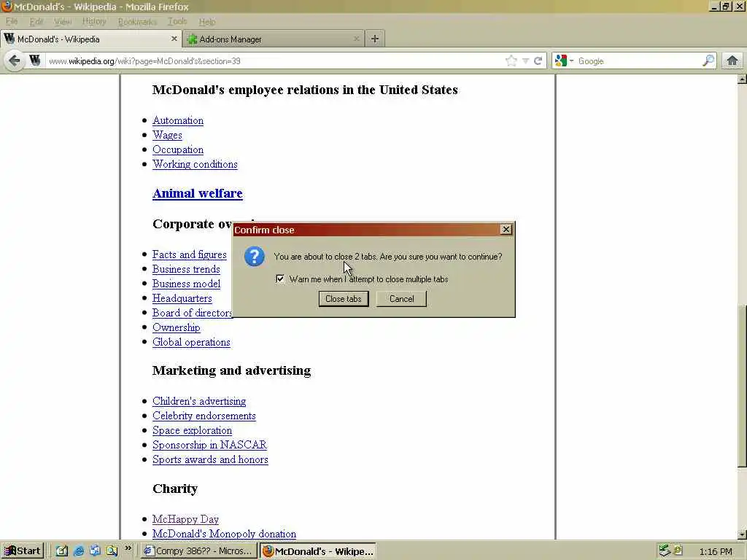Open the Celebrity endorsements link
This screenshot has height=560, width=747.
tap(204, 416)
